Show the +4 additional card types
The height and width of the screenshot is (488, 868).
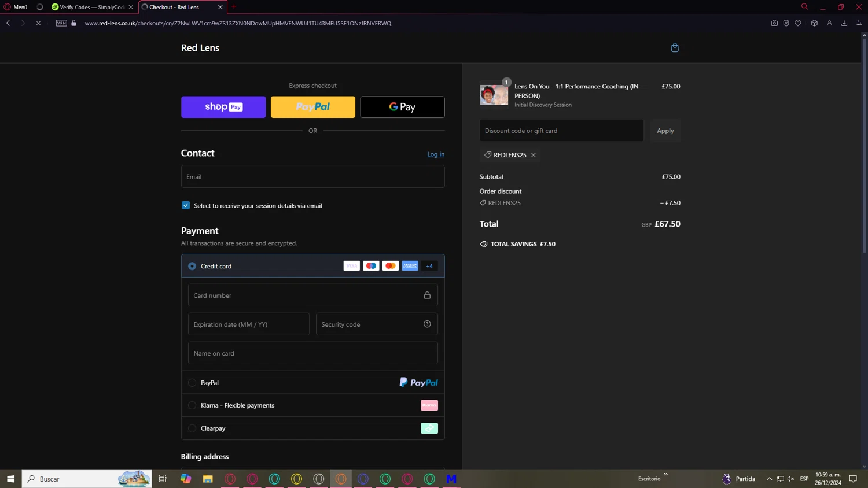tap(429, 266)
